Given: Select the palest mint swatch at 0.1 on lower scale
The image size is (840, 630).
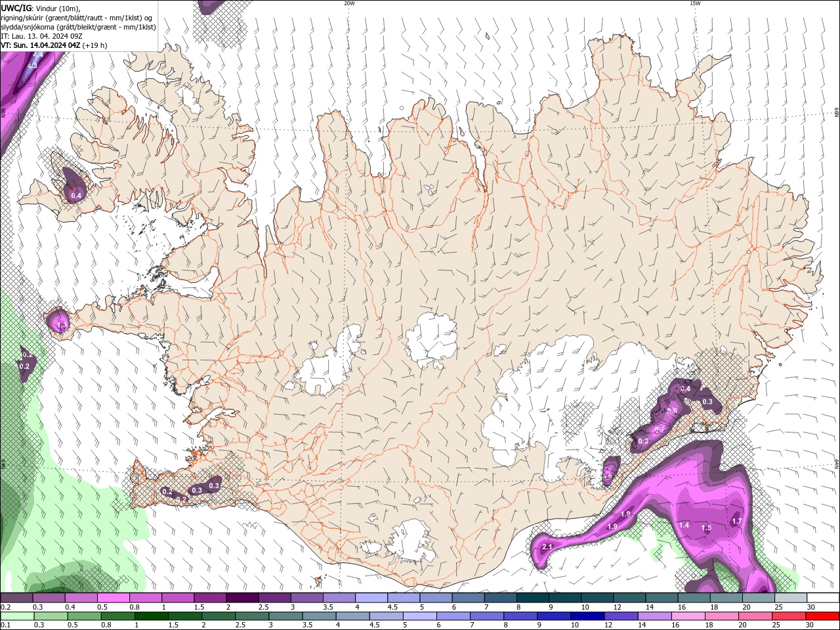Looking at the screenshot, I should coord(17,616).
